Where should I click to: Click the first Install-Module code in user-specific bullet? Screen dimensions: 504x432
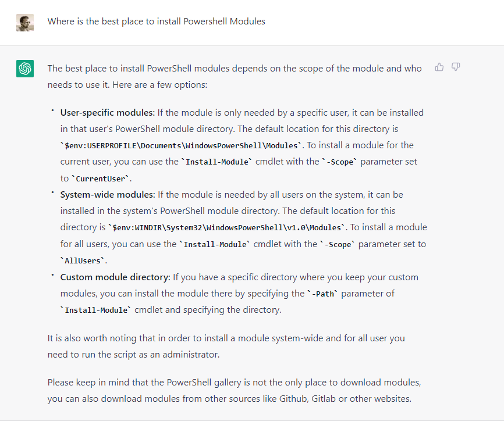[217, 162]
